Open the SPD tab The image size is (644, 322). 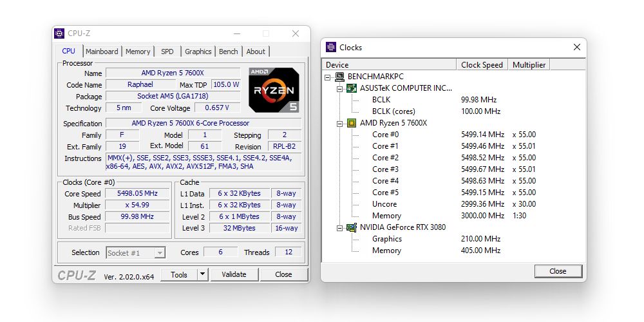click(167, 52)
